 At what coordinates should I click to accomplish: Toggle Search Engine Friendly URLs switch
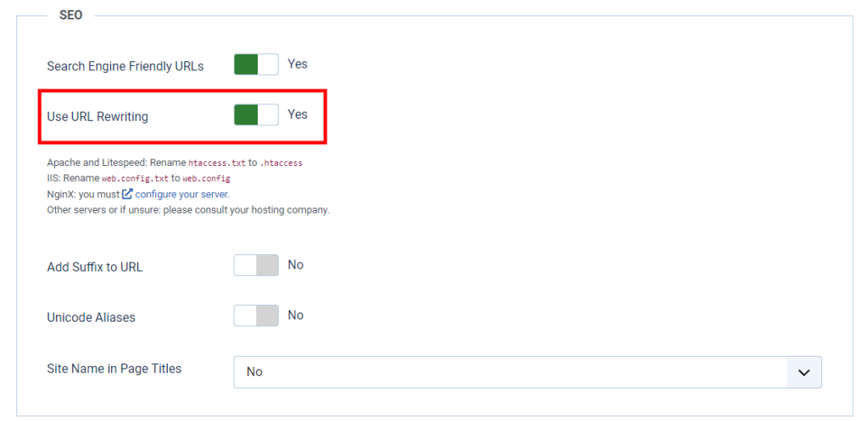click(256, 65)
